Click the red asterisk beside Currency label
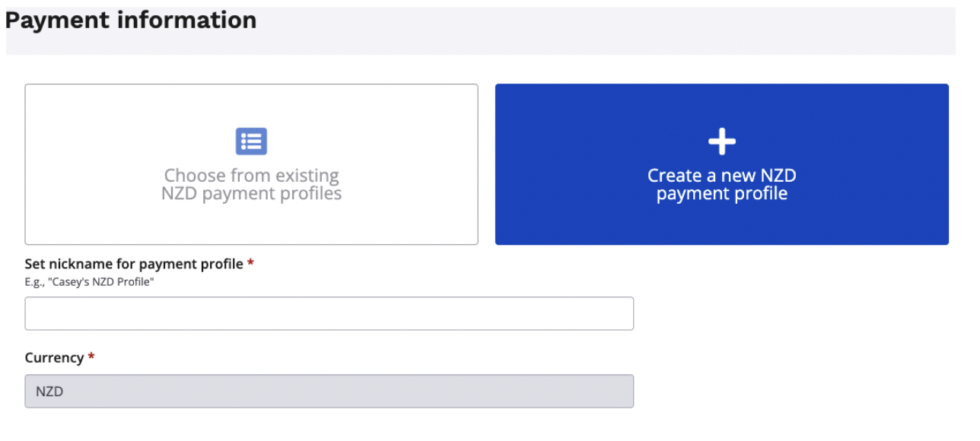This screenshot has height=441, width=980. (x=91, y=357)
